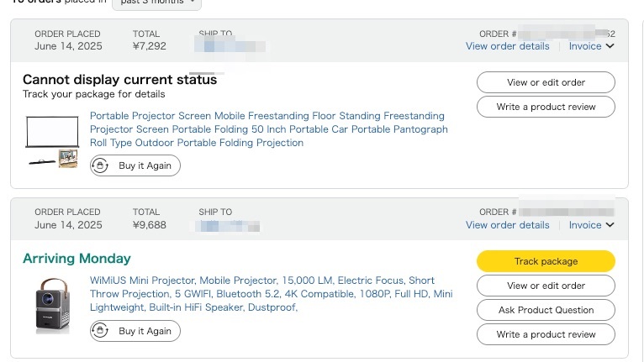The image size is (644, 362).
Task: View or edit the projector screen order
Action: pos(546,82)
